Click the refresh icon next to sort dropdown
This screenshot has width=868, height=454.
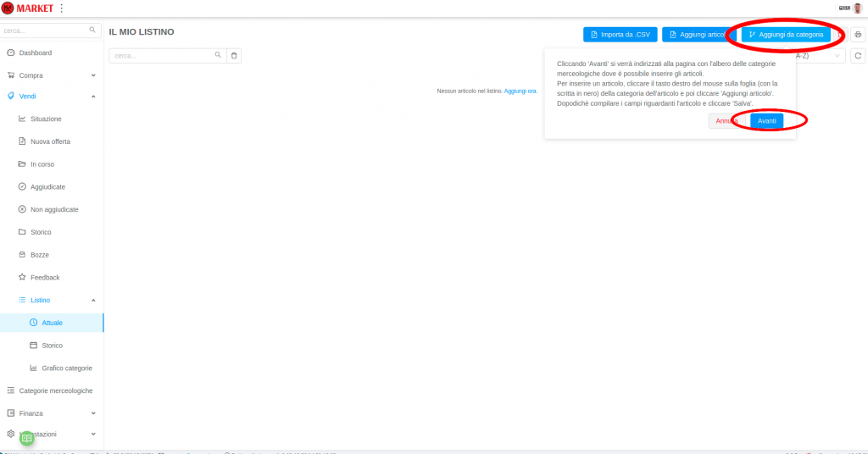858,56
